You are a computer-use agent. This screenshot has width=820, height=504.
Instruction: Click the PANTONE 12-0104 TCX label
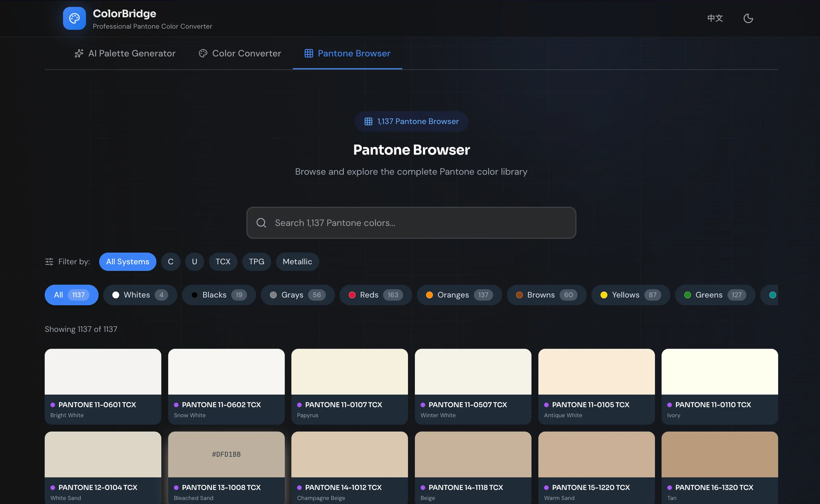(x=98, y=488)
